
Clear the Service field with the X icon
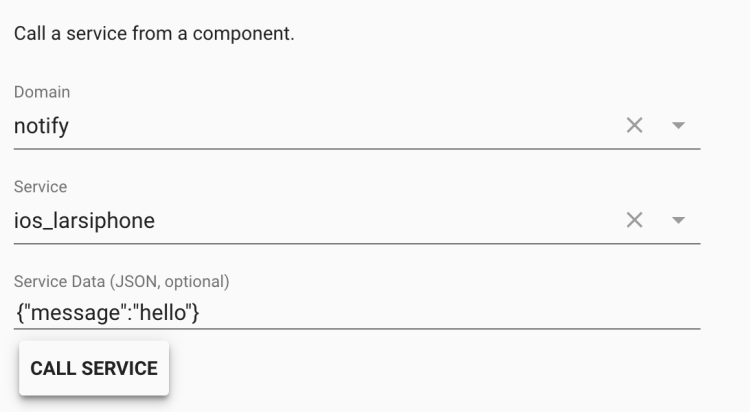[x=634, y=220]
